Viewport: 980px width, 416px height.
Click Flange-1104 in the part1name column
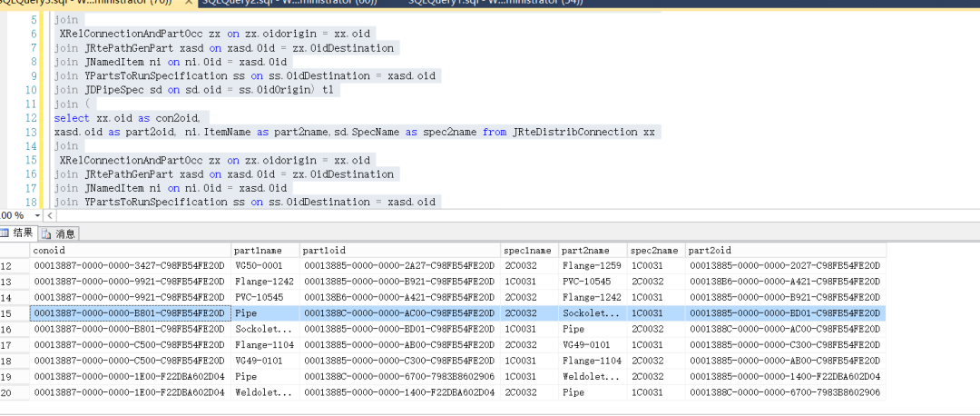tap(266, 344)
